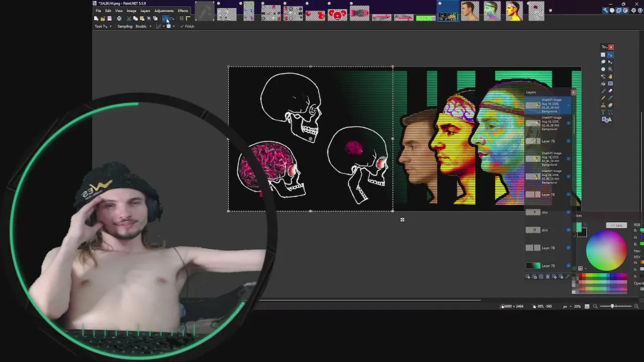Screen dimensions: 644x362
Task: Switch to the red balls image thumbnail
Action: [315, 15]
